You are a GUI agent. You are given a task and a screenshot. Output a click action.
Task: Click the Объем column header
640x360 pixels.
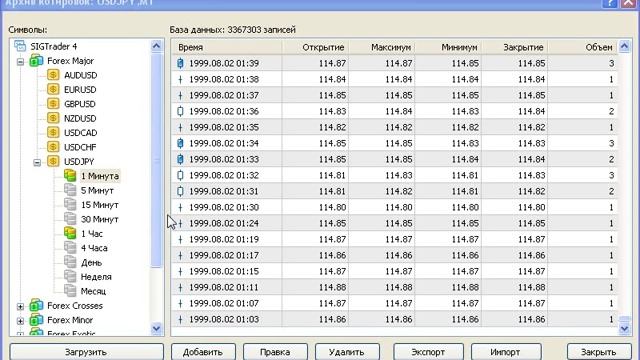pyautogui.click(x=582, y=47)
